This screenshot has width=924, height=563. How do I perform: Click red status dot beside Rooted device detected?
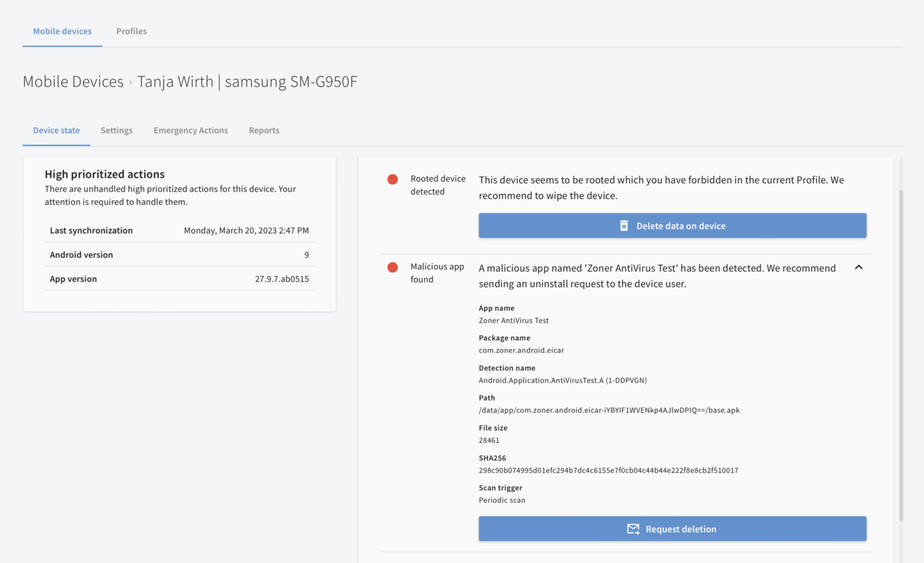pos(393,180)
